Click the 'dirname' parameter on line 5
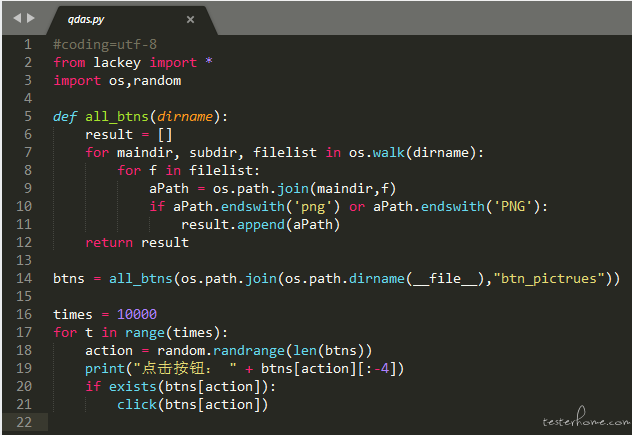 [185, 117]
